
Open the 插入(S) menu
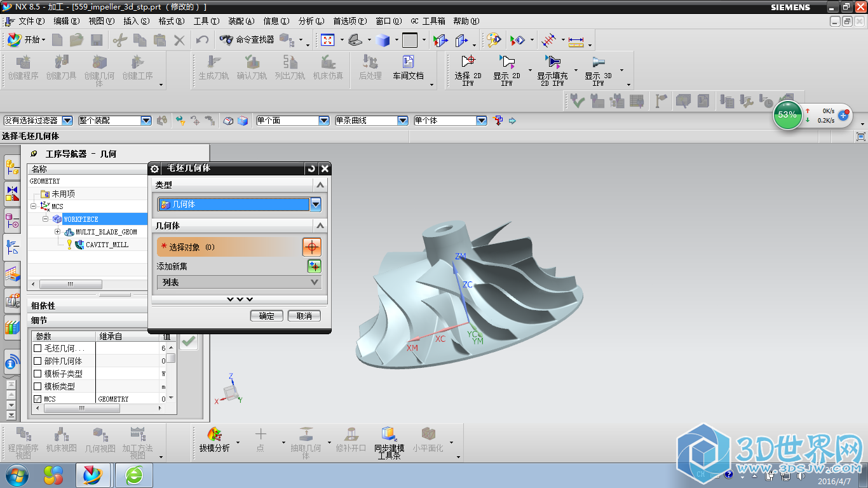point(137,21)
